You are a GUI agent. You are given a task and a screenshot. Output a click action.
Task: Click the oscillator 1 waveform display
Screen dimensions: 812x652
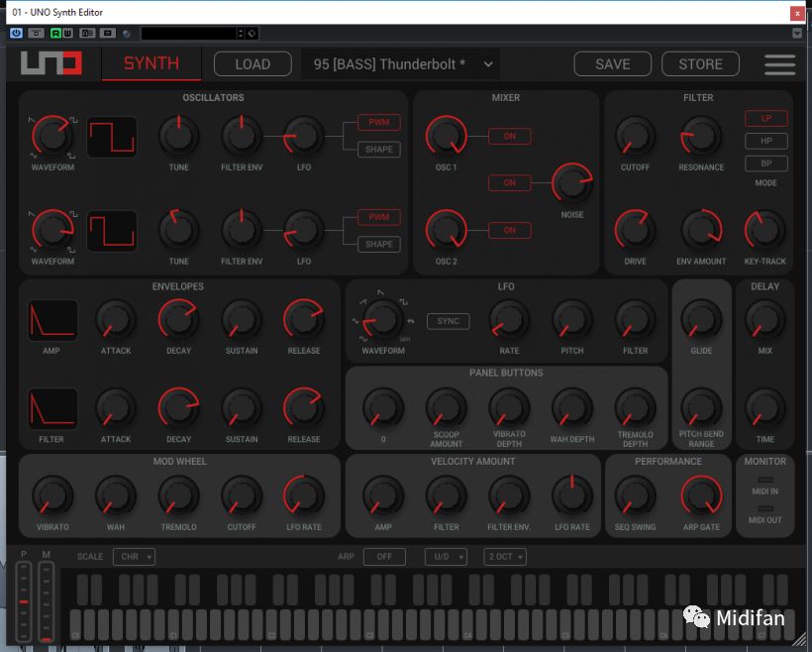point(111,137)
